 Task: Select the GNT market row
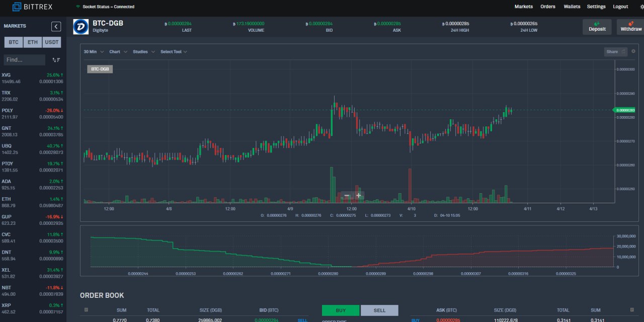[x=33, y=131]
